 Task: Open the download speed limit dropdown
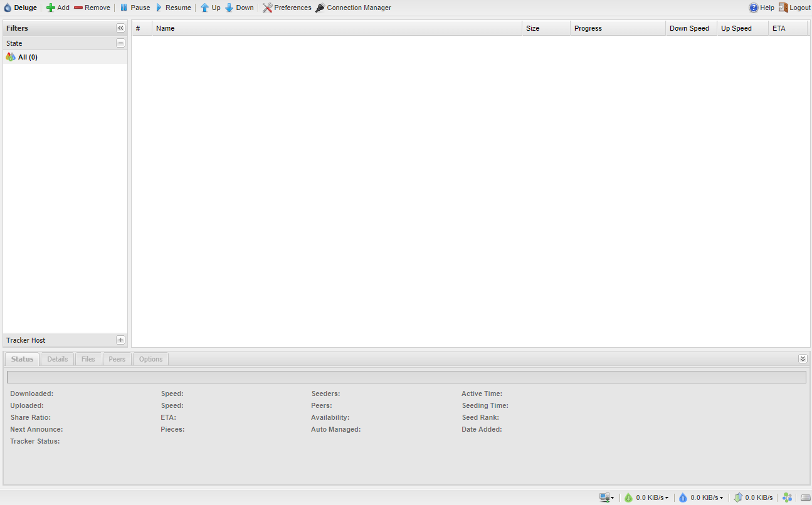click(646, 497)
